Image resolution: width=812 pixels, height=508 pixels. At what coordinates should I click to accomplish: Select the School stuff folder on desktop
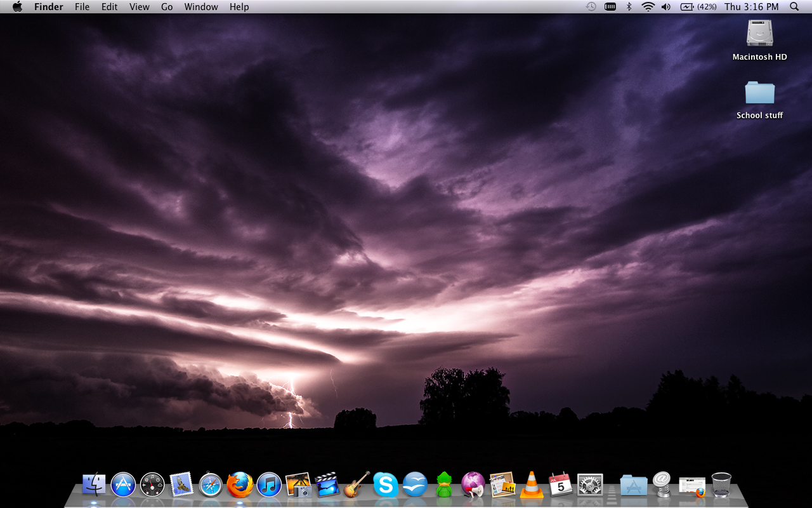pos(759,92)
